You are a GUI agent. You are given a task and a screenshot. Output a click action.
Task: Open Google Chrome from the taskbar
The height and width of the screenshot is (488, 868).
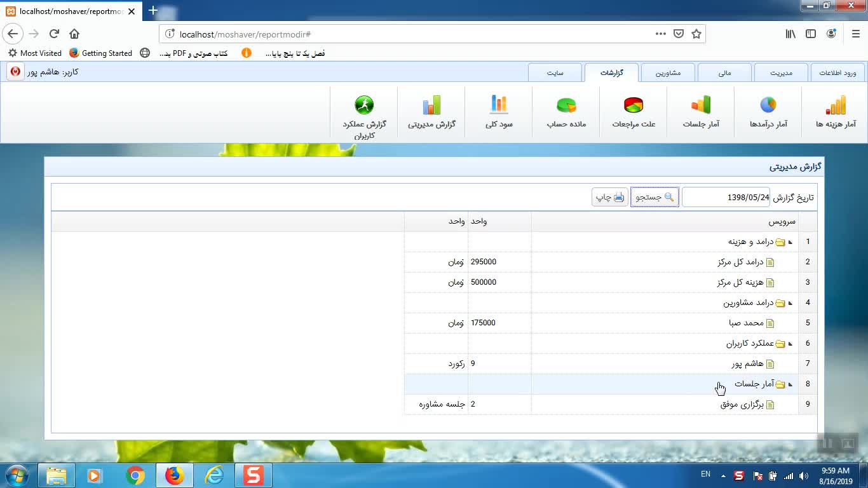tap(135, 475)
